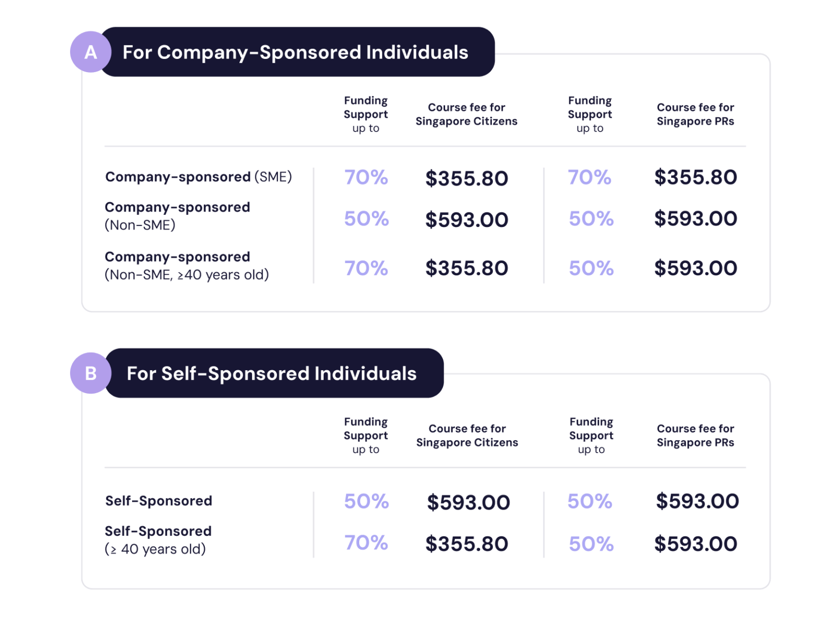Click the Citizens' $355.80 fee in the SME row
Image resolution: width=815 pixels, height=644 pixels.
(466, 178)
